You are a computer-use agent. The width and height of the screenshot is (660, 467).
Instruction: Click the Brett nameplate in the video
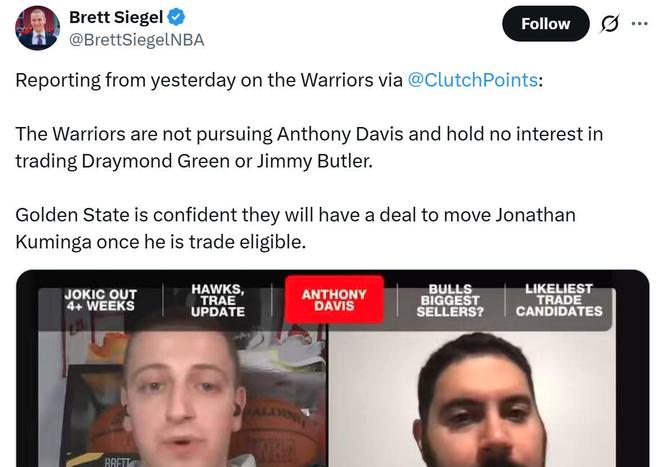(x=117, y=462)
